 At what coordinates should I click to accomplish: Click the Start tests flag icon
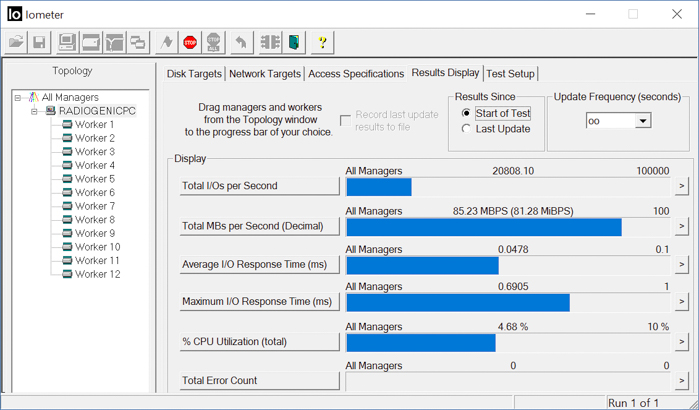click(x=166, y=43)
